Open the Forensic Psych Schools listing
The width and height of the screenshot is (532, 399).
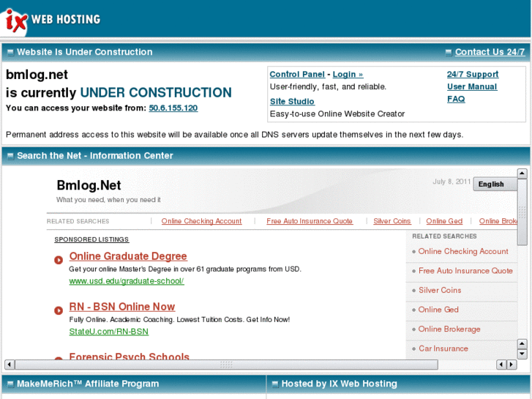pos(130,356)
